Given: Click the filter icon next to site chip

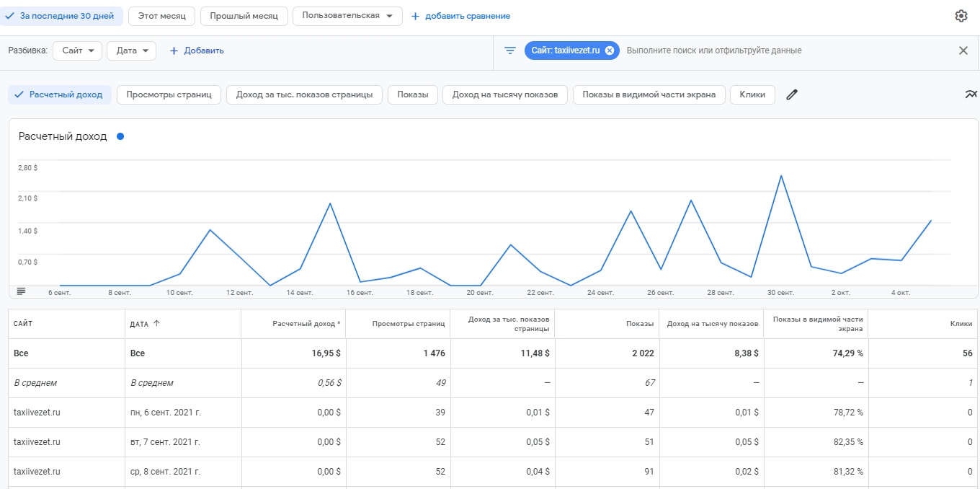Looking at the screenshot, I should tap(510, 50).
